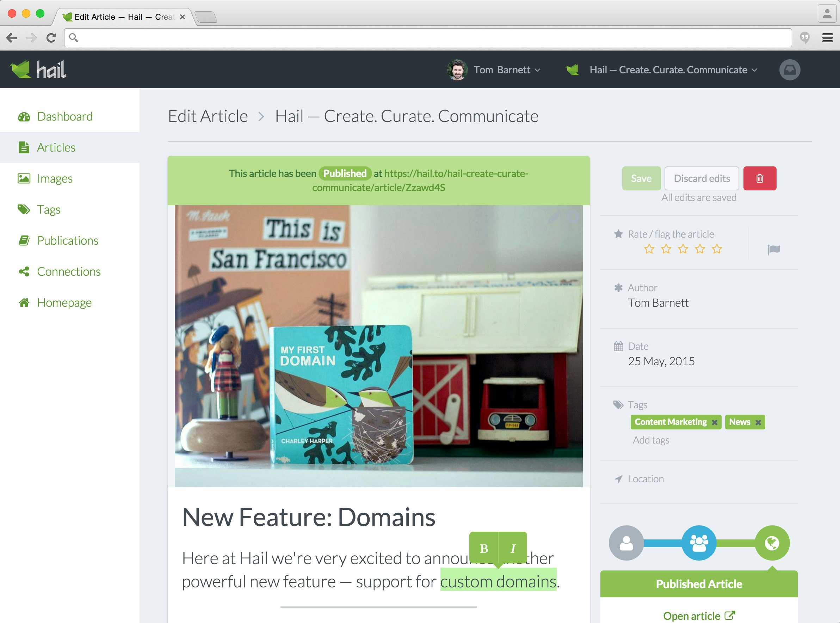The image size is (840, 623).
Task: Select the private person workflow circle
Action: coord(626,543)
